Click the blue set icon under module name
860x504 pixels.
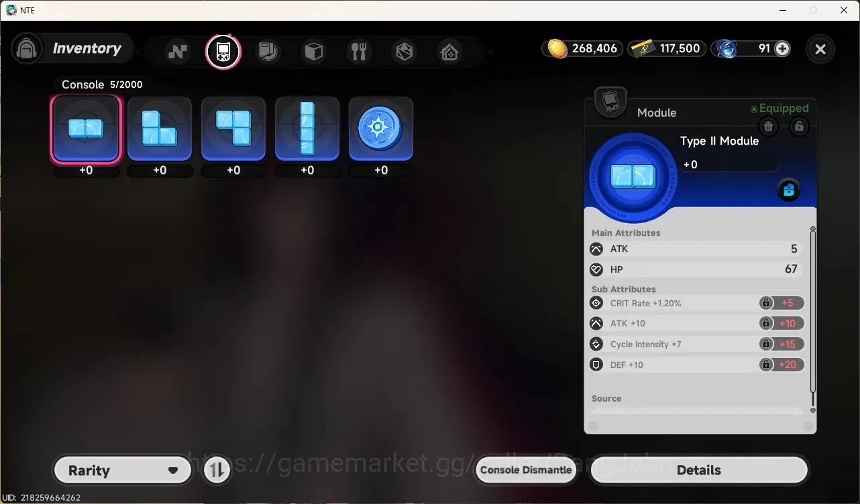point(789,190)
